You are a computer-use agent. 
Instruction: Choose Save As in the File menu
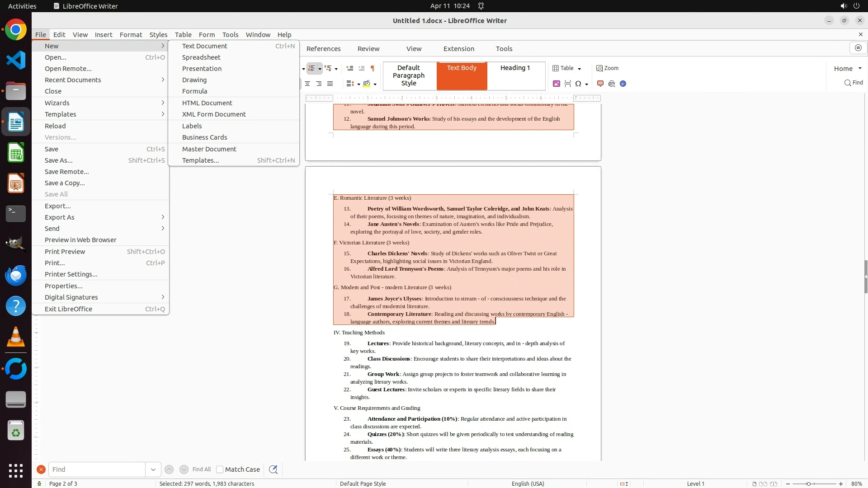click(59, 160)
